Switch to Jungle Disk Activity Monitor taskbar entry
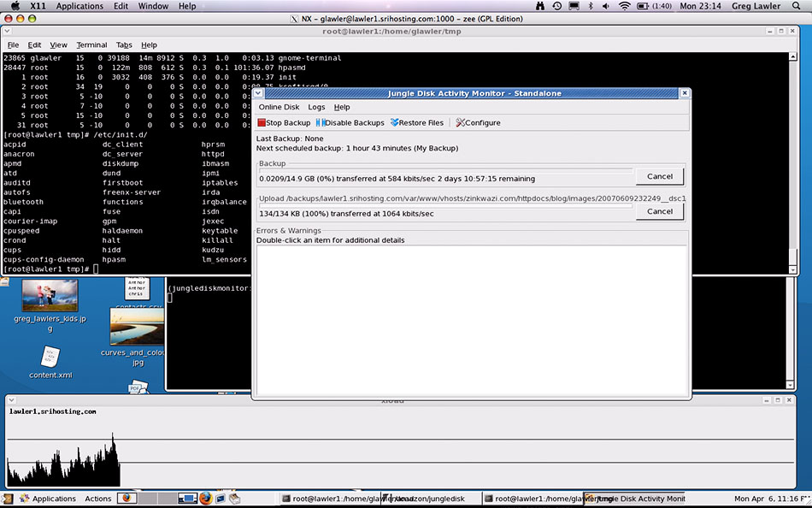This screenshot has width=812, height=508. tap(634, 499)
